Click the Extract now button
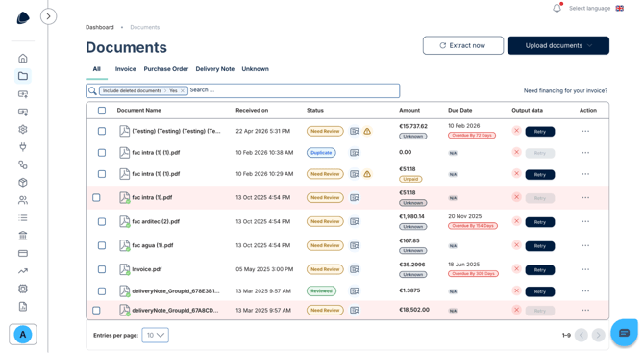The image size is (644, 353). [x=463, y=45]
